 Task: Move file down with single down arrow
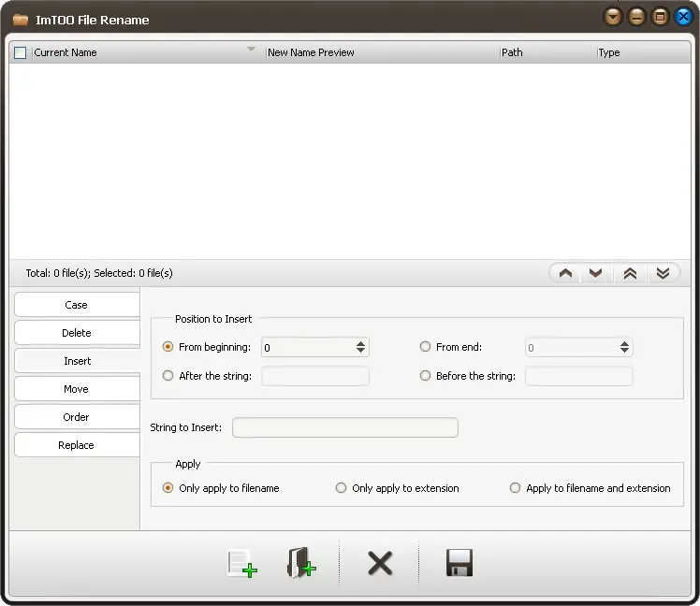pyautogui.click(x=595, y=273)
